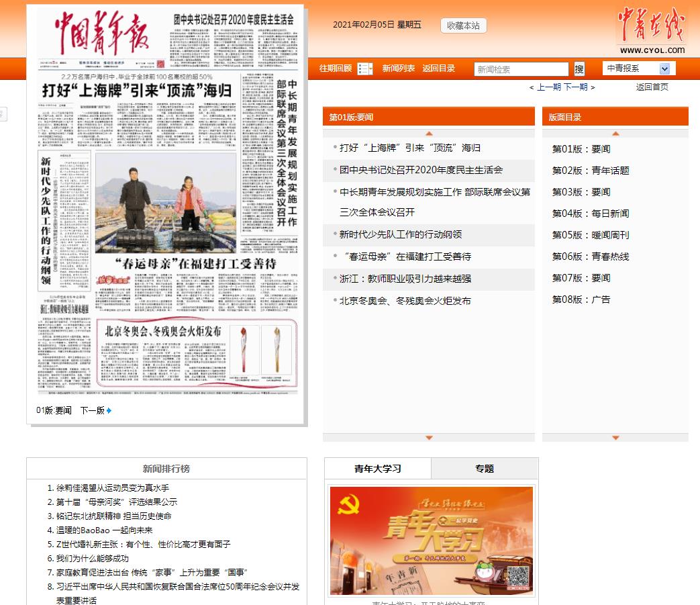Select page 第08版：广告

click(x=581, y=299)
